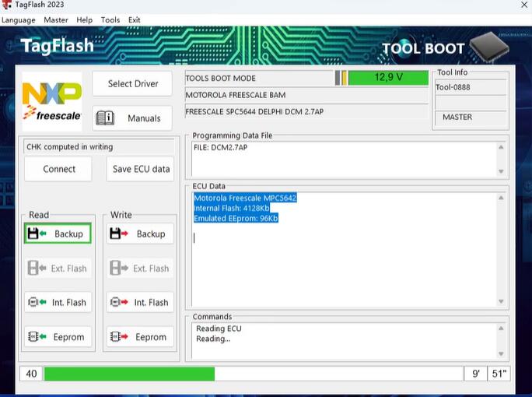
Task: Click the Read Ext. Flash button
Action: click(58, 269)
